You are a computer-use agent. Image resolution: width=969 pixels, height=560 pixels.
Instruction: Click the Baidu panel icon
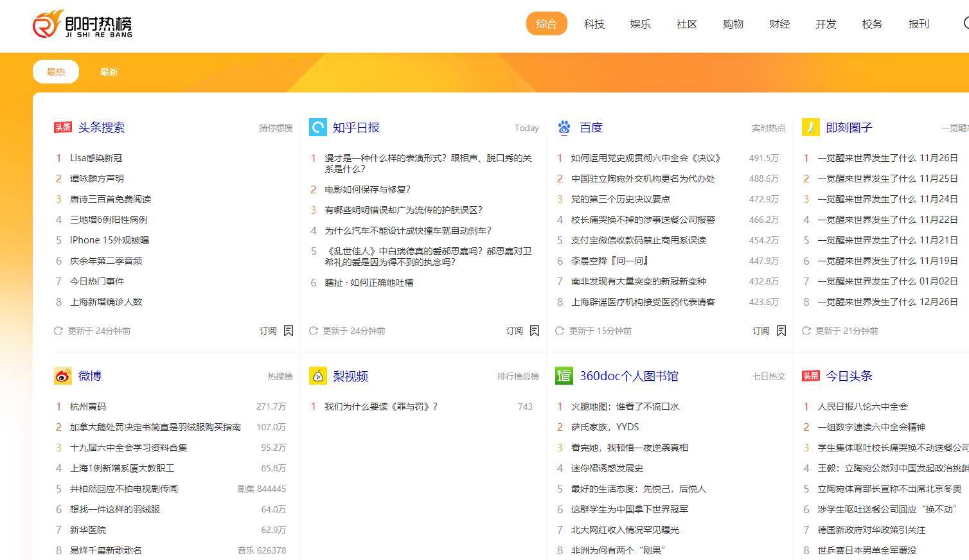coord(564,127)
